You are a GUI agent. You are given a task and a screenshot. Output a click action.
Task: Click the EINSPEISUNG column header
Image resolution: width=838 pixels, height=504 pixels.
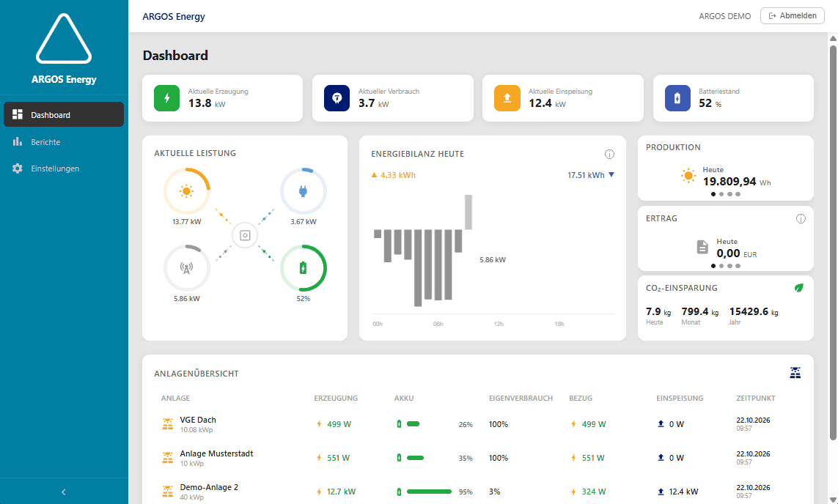pyautogui.click(x=680, y=399)
